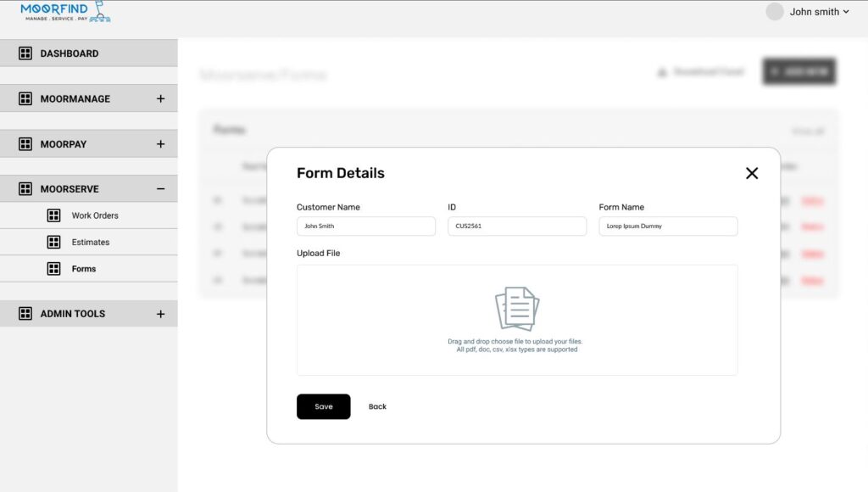Click the Estimates grid icon
868x492 pixels.
pyautogui.click(x=53, y=242)
